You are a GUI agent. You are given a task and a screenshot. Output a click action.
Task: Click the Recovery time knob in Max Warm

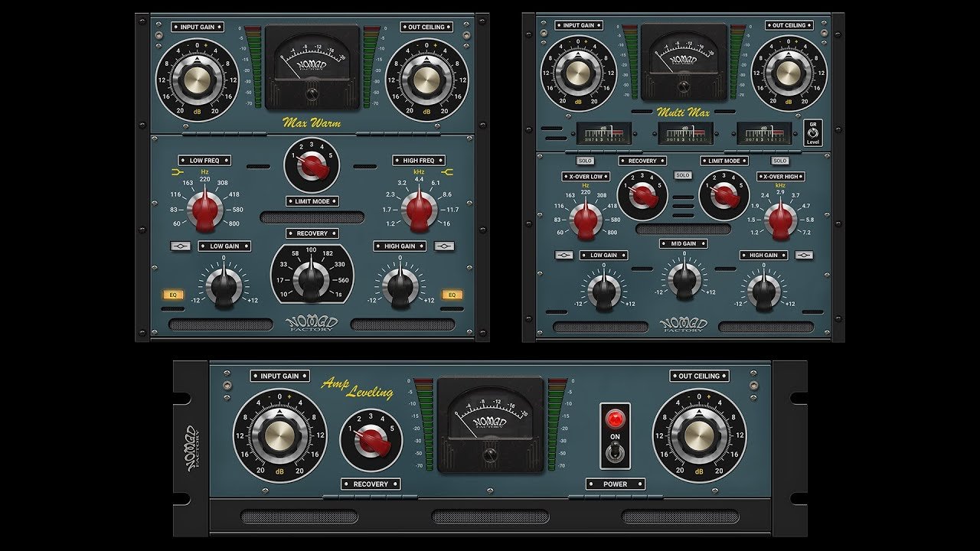312,279
